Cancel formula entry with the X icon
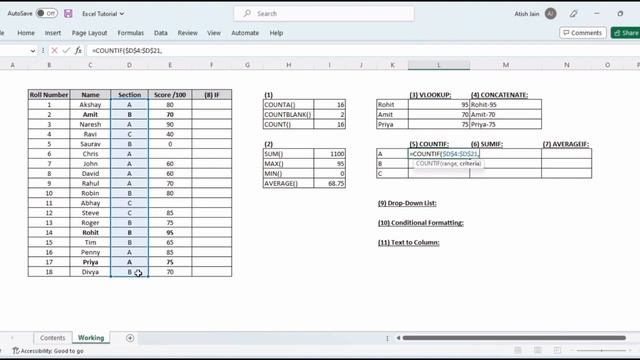The image size is (640, 360). [x=54, y=51]
